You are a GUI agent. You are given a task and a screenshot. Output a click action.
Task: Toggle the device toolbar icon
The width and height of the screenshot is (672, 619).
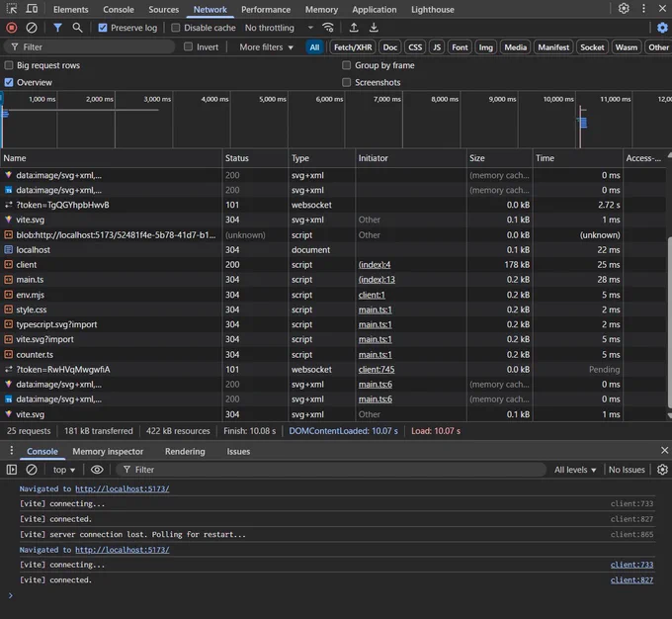click(32, 9)
